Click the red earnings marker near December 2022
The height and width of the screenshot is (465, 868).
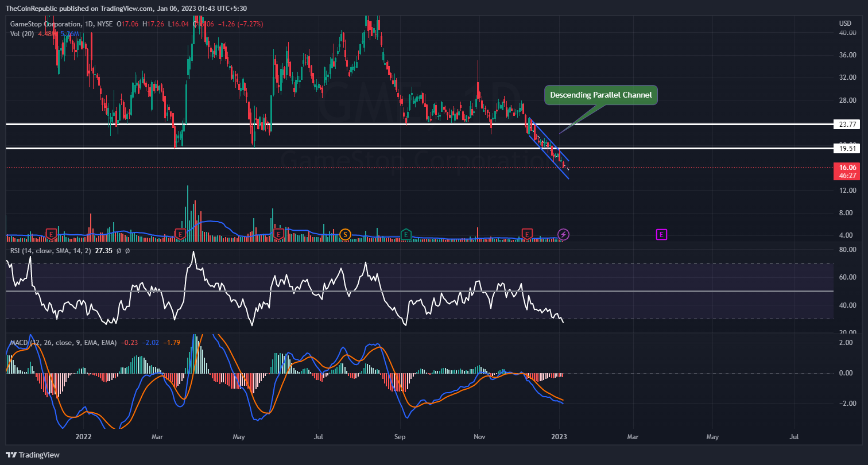click(527, 234)
